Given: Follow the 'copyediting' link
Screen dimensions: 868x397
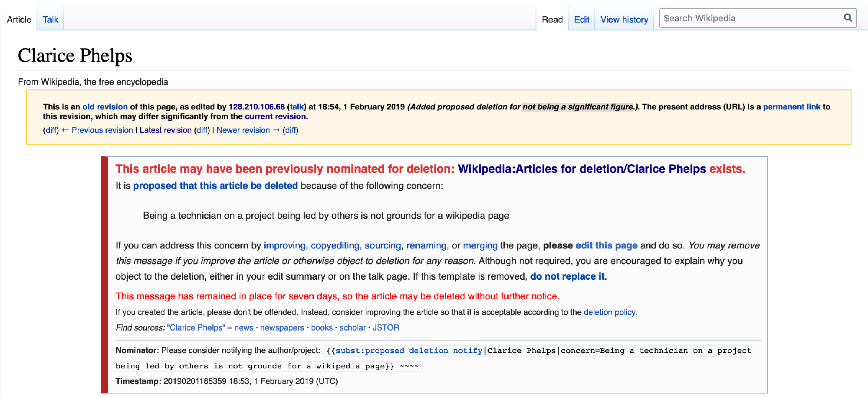Looking at the screenshot, I should pyautogui.click(x=335, y=245).
